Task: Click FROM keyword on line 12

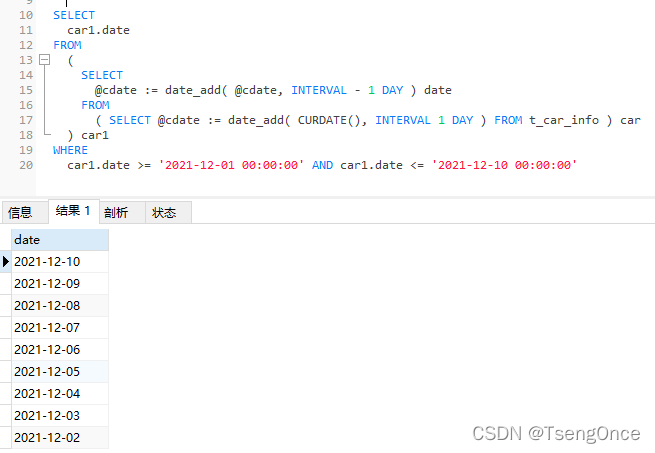Action: pos(67,45)
